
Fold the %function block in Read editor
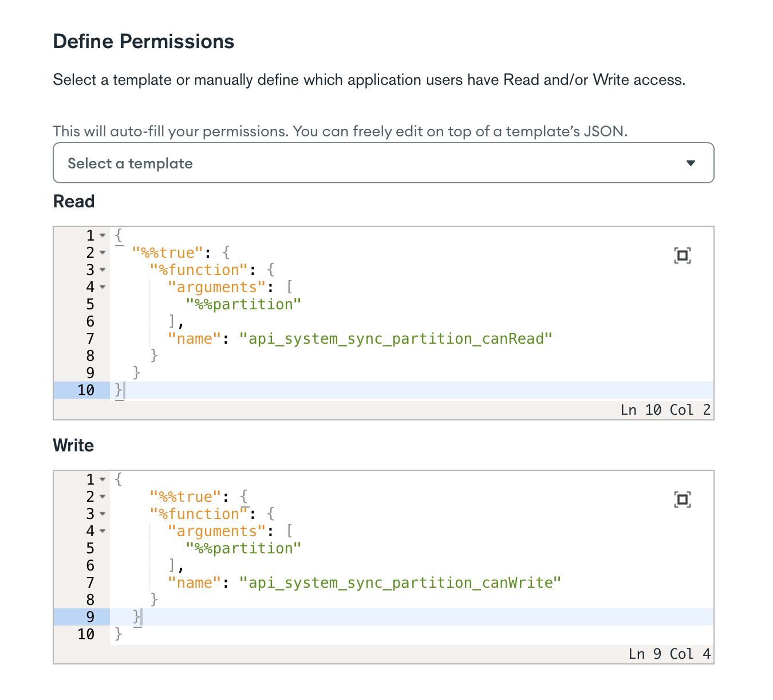pos(102,270)
